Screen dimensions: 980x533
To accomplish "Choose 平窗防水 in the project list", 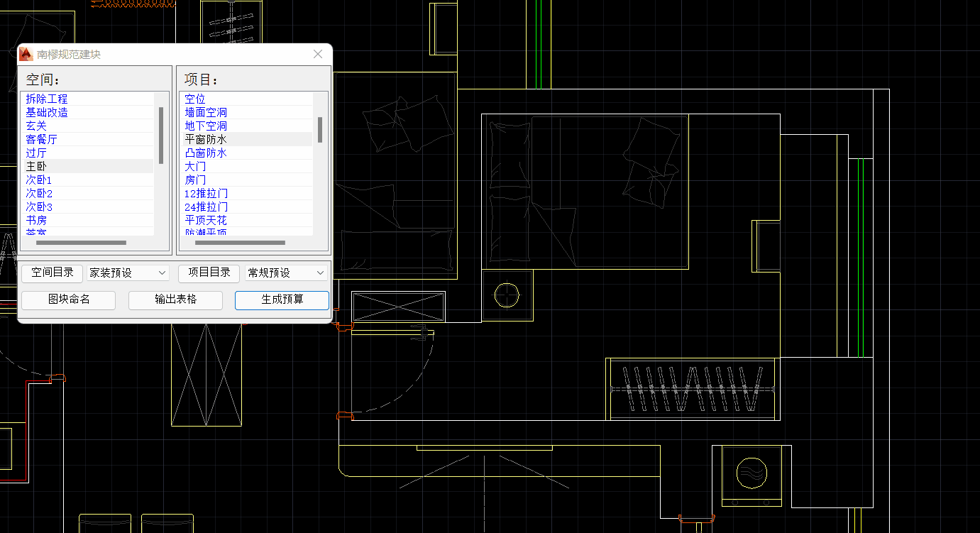I will 206,139.
